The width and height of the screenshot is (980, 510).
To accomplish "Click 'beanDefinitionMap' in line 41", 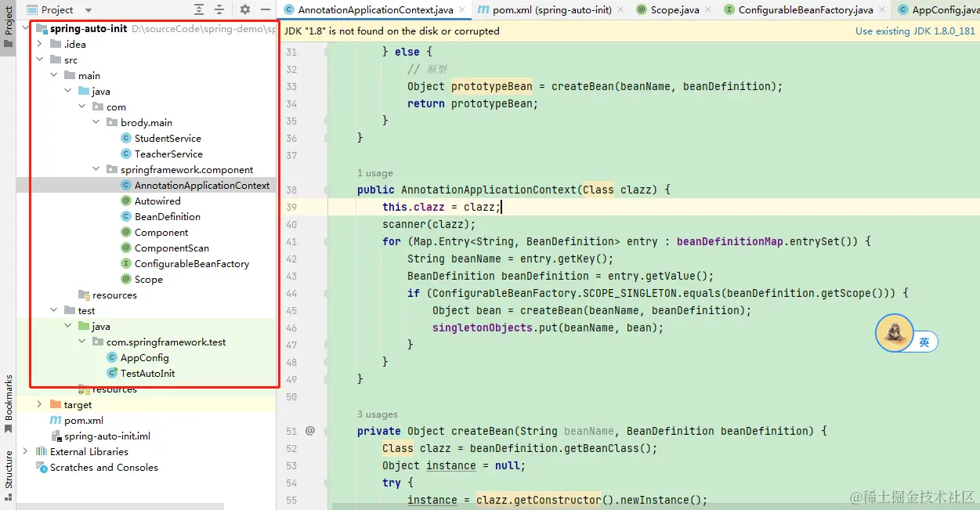I will pyautogui.click(x=730, y=241).
